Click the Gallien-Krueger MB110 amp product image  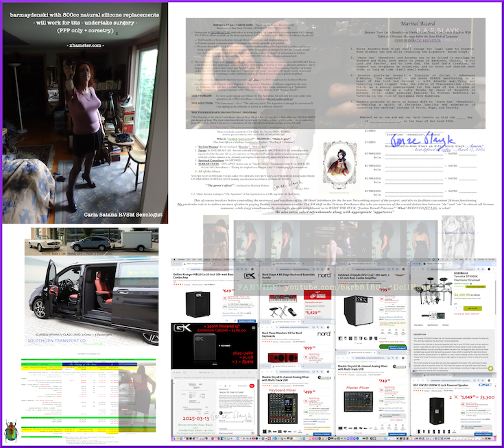click(x=197, y=304)
